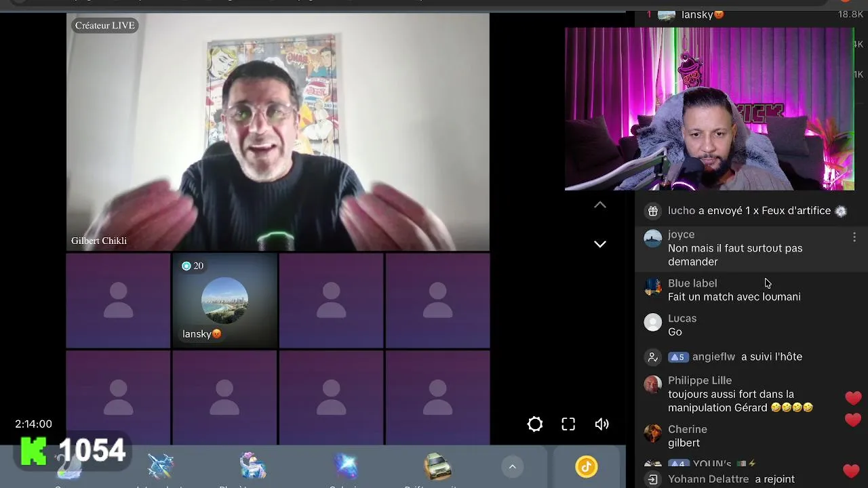
Task: Select the empty guest slot left of lansky
Action: (118, 301)
